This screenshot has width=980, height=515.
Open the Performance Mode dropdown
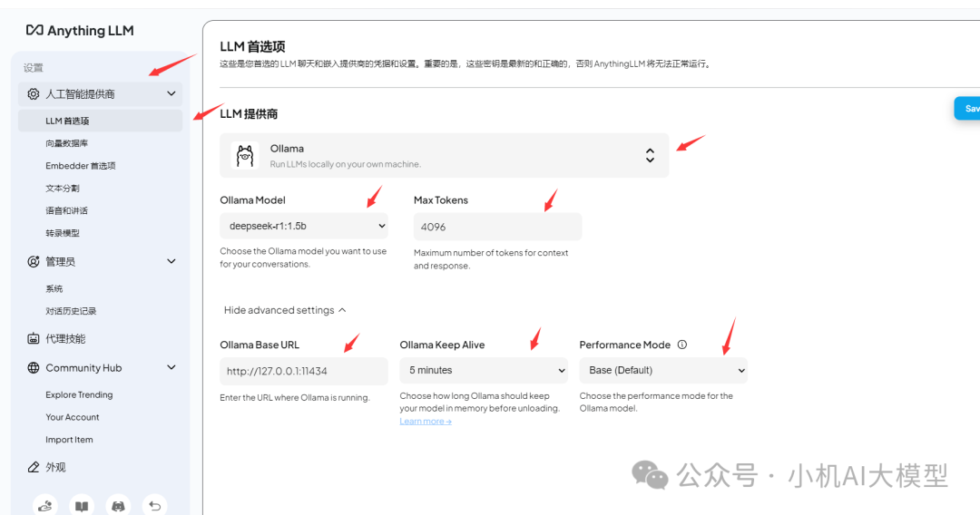(x=663, y=370)
